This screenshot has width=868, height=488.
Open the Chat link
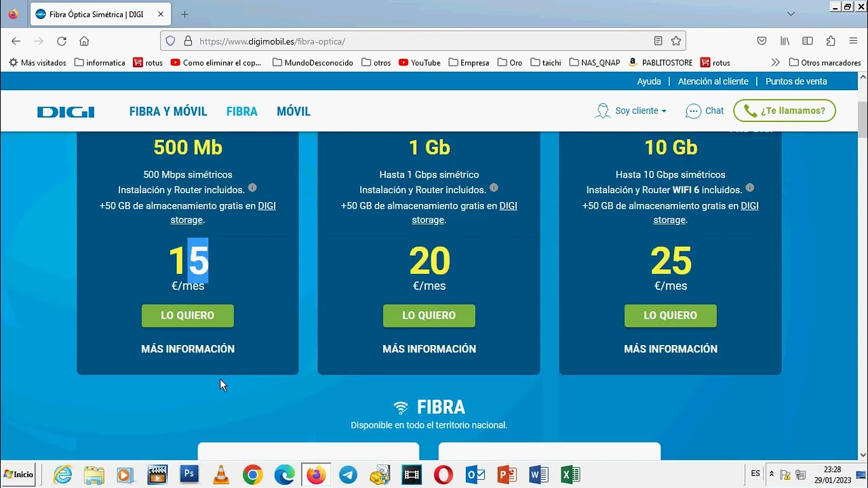(x=705, y=110)
